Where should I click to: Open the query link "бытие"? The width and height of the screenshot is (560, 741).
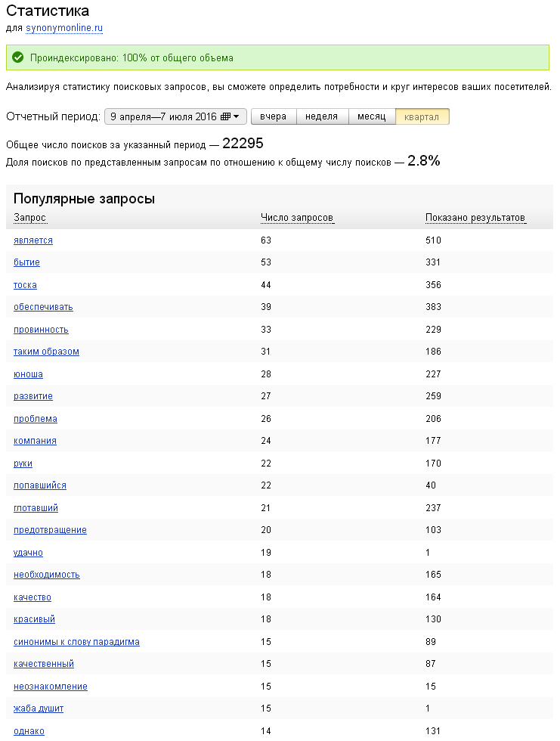pyautogui.click(x=26, y=262)
